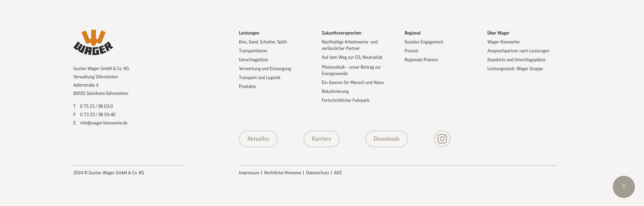Select the Rekultivierung link
This screenshot has height=206, width=644.
tap(335, 91)
